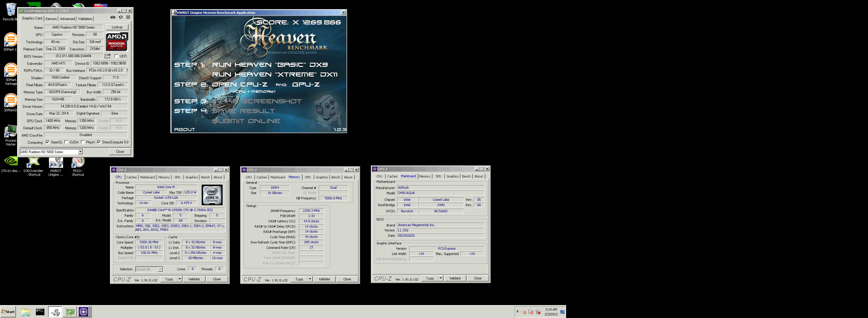Click the Close button in GPU-Z

pyautogui.click(x=120, y=152)
